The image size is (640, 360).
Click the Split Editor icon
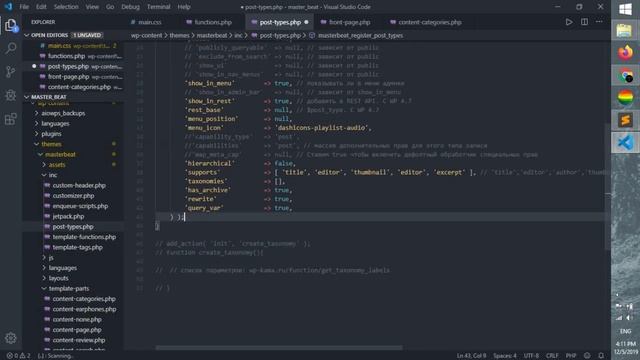click(x=584, y=22)
